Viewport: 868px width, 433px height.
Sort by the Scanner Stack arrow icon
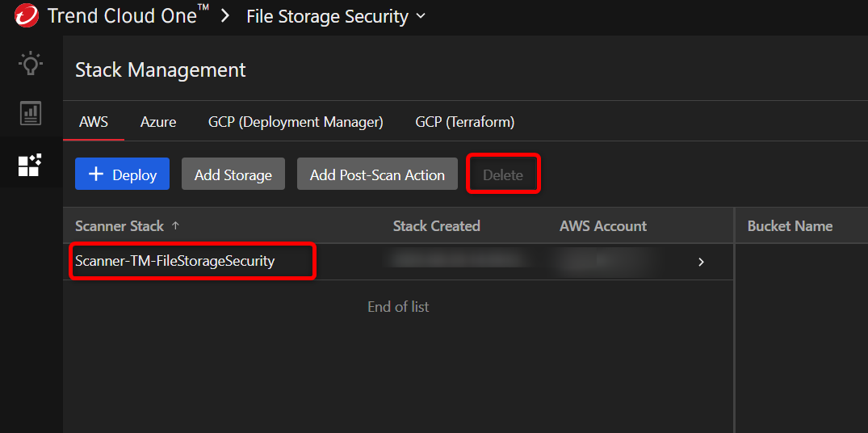(x=176, y=226)
